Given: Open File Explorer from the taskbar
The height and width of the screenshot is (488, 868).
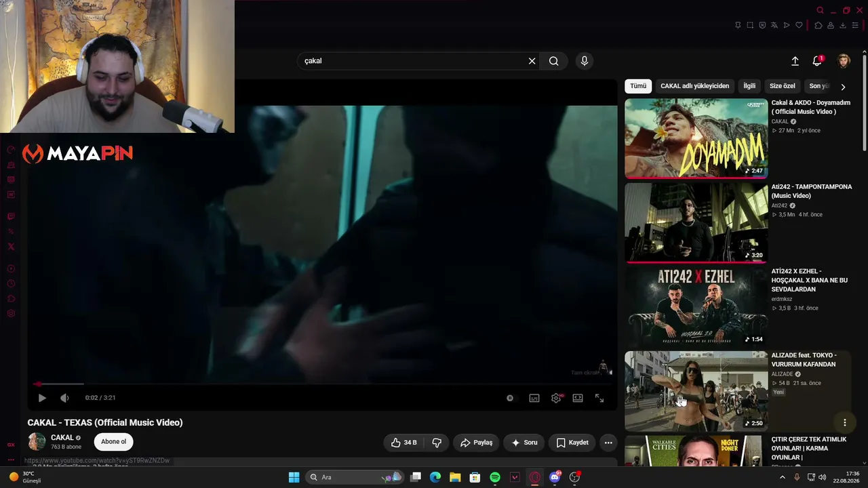Looking at the screenshot, I should tap(455, 477).
